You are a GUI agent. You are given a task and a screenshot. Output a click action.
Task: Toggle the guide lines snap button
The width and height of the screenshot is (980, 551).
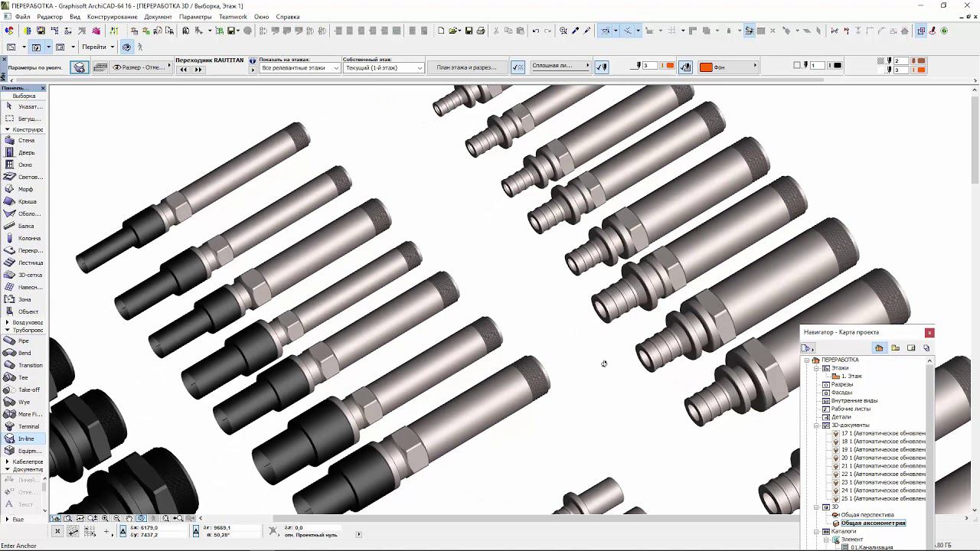(606, 31)
